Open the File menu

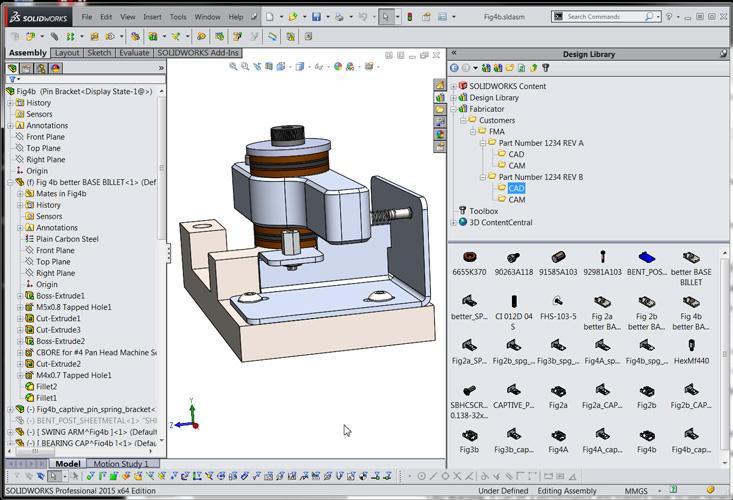click(x=87, y=17)
